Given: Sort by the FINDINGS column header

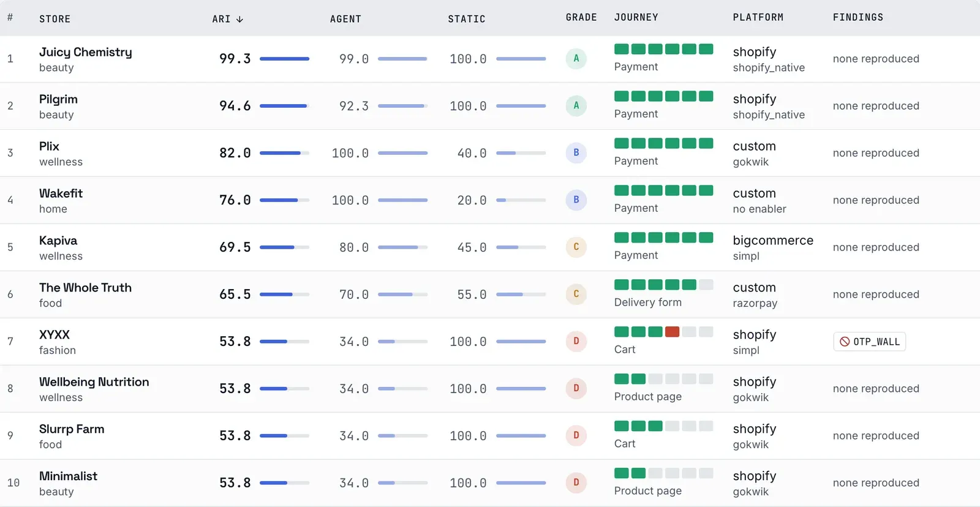Looking at the screenshot, I should 858,17.
